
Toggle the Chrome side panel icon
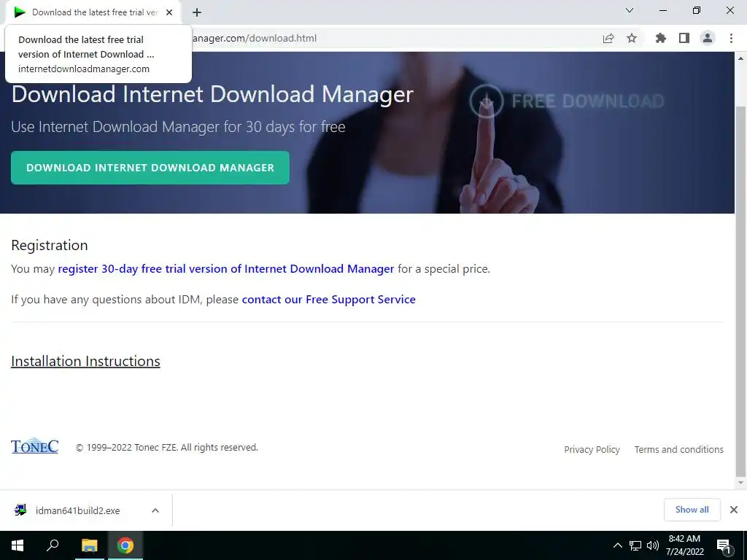pyautogui.click(x=684, y=38)
